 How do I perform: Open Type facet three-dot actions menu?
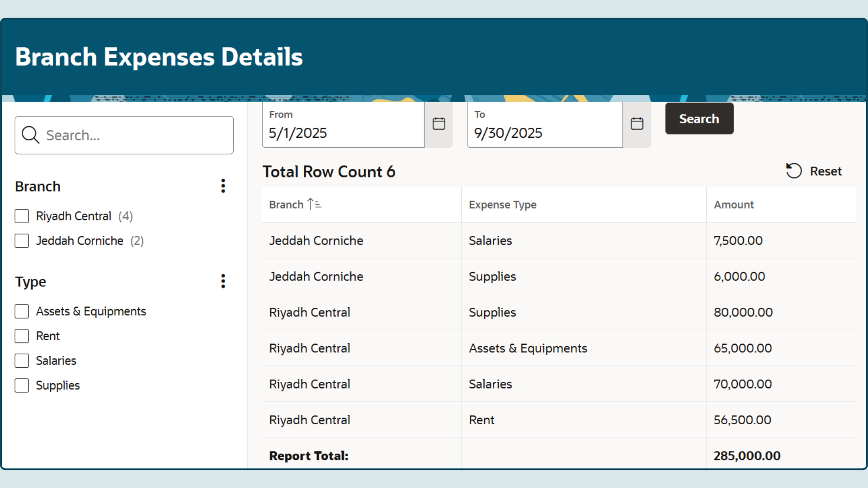click(x=223, y=282)
